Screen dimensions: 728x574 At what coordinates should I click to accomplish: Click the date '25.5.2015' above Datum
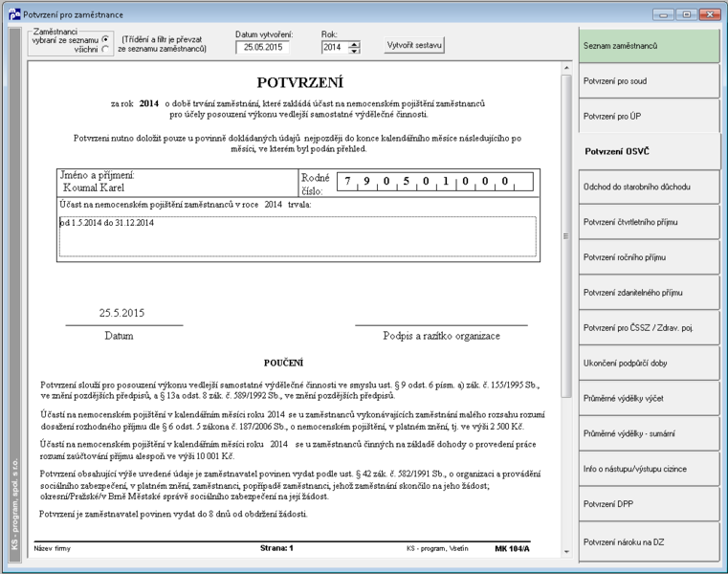(121, 313)
